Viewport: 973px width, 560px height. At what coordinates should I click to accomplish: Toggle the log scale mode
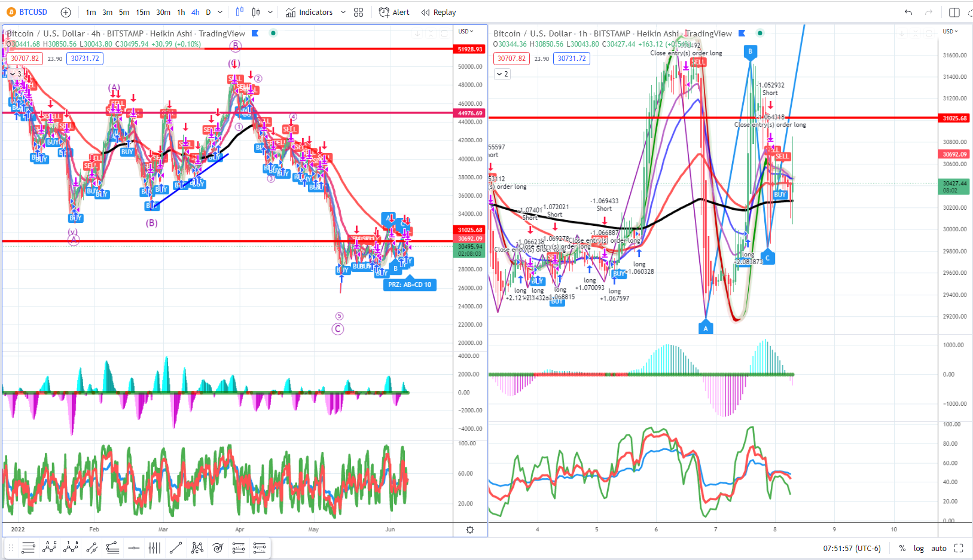pos(919,548)
